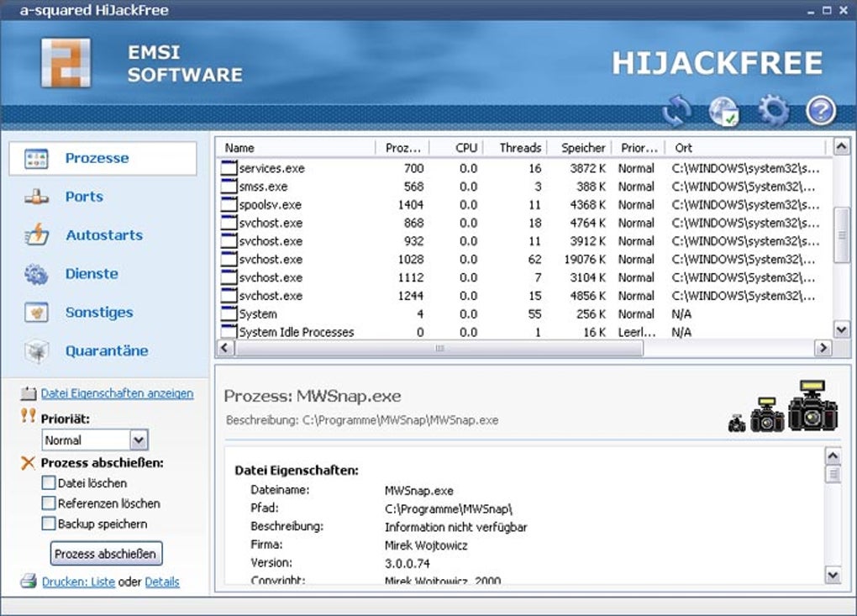Click details pane scroll down arrow

833,575
